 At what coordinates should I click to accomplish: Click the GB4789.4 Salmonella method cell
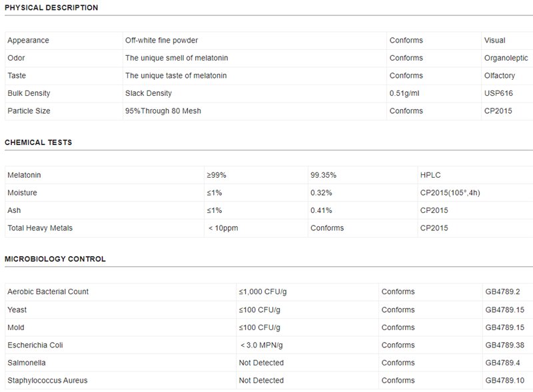click(504, 363)
